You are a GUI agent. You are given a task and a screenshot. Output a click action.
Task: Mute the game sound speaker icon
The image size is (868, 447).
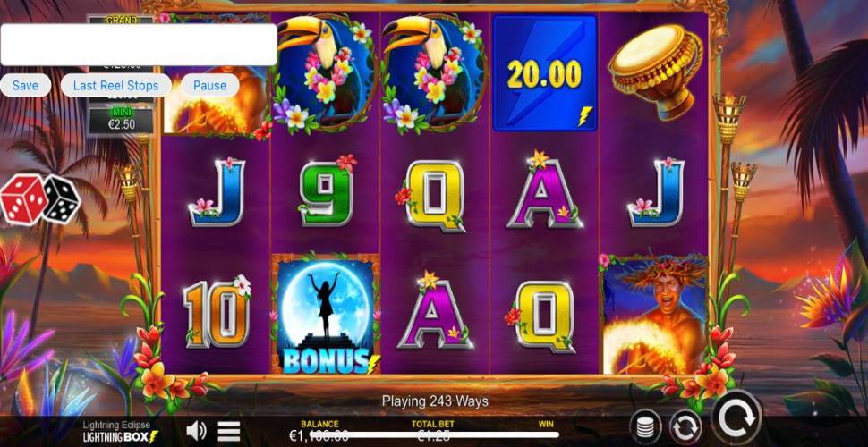point(196,430)
